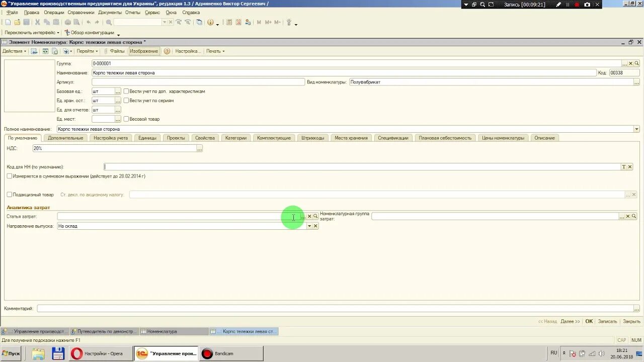Click the Undo arrow icon
Viewport: 644px width, 362px height.
pos(89,22)
